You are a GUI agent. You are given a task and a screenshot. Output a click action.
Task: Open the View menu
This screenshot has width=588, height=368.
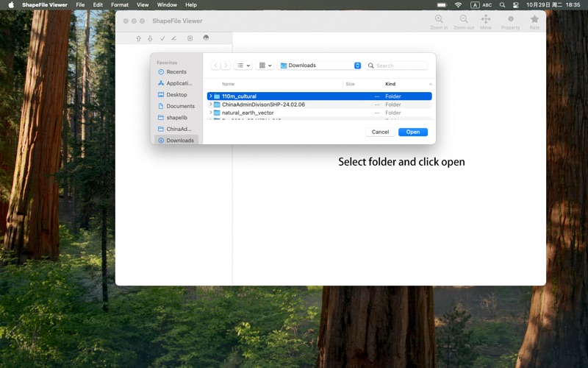click(143, 5)
